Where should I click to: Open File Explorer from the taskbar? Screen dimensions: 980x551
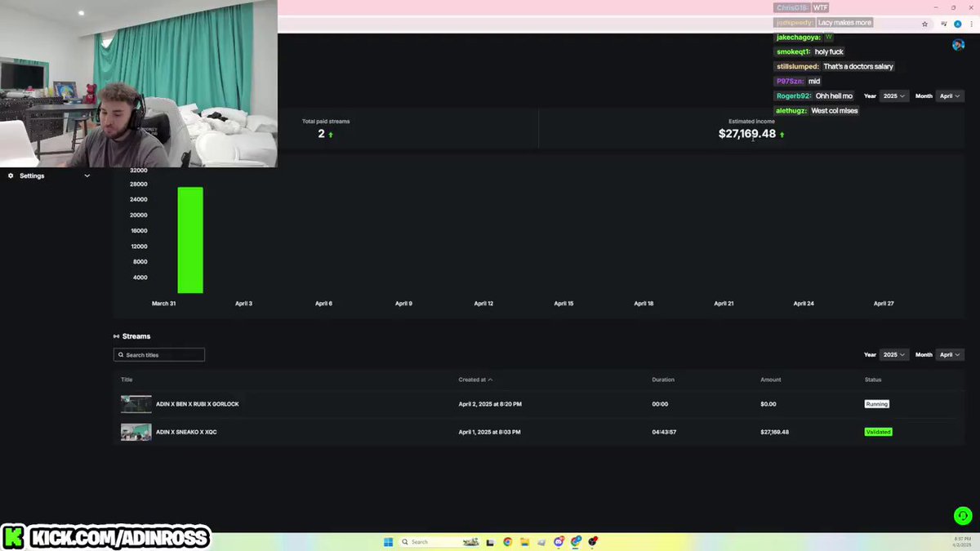524,542
